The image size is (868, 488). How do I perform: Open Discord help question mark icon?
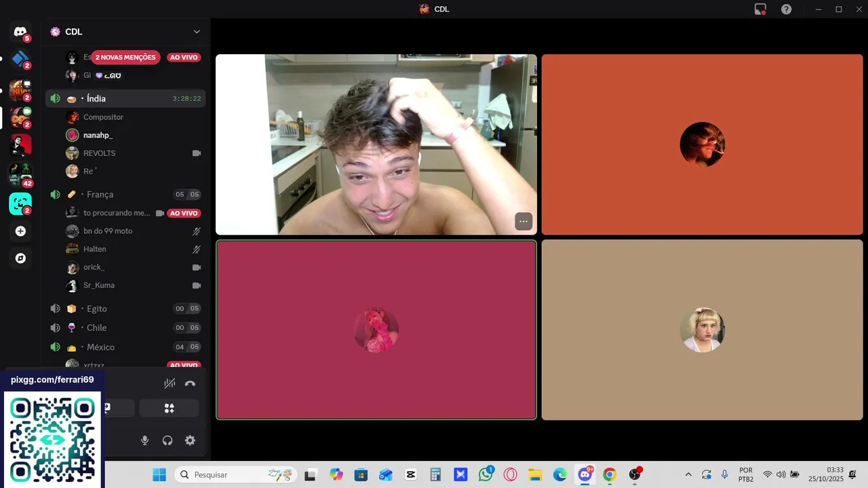tap(786, 9)
